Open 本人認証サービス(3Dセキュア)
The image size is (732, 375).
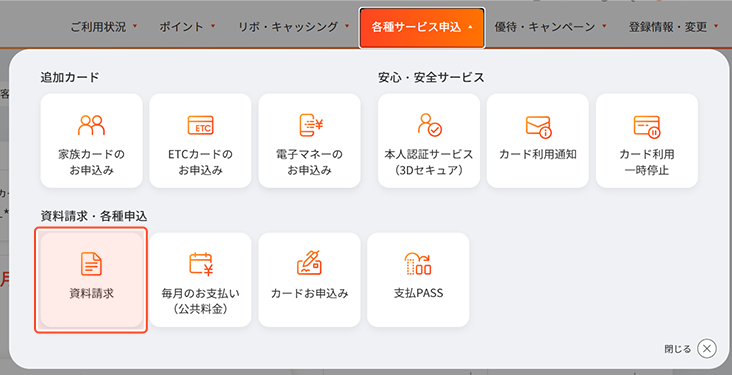tap(429, 141)
